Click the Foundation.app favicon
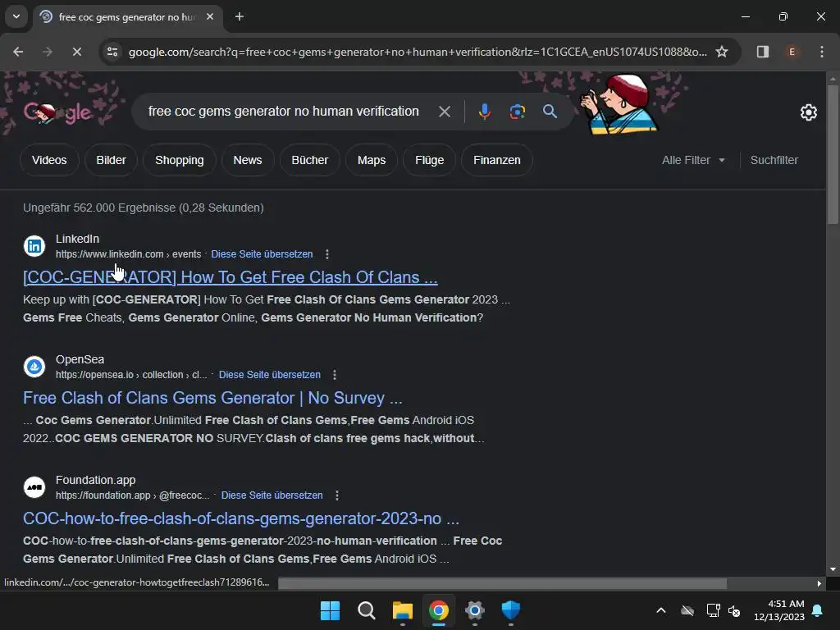840x630 pixels. (34, 487)
